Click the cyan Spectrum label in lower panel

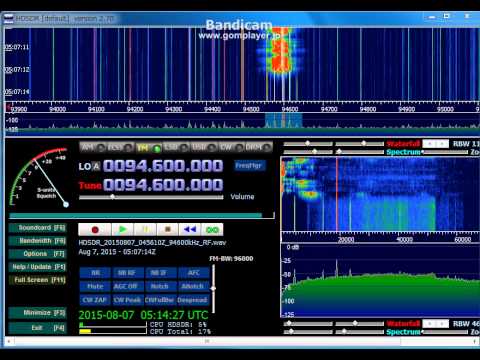[404, 332]
